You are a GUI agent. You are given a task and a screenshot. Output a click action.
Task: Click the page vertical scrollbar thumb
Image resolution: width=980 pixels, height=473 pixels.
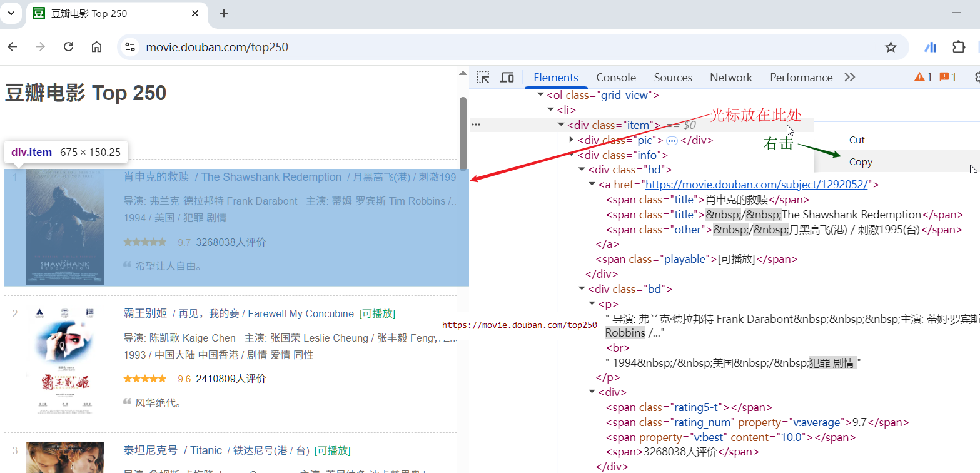coord(463,133)
